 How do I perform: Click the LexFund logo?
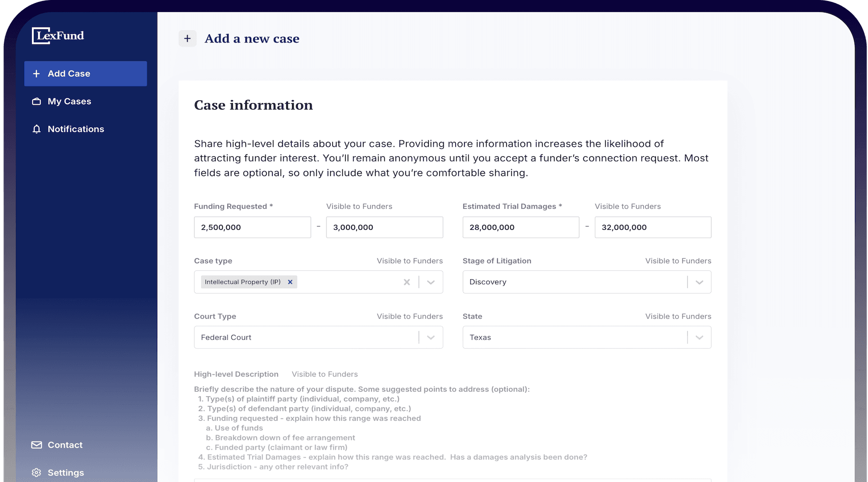[58, 36]
